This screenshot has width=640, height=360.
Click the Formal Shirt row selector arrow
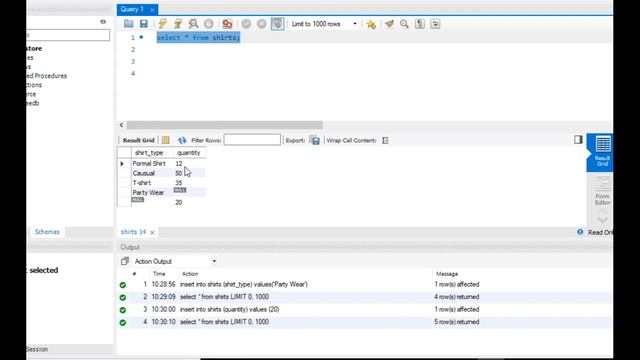point(122,163)
